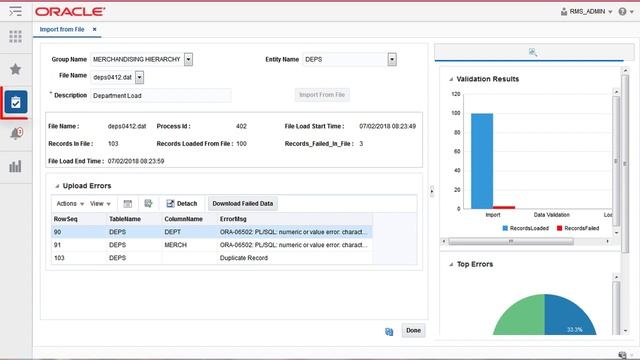Click the ColumnName column header
The height and width of the screenshot is (360, 640).
pos(189,219)
